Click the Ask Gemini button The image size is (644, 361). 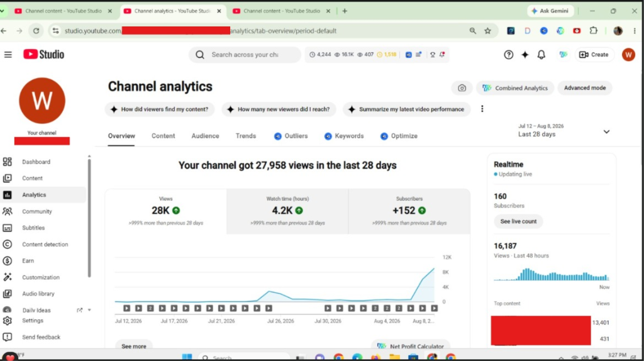point(550,11)
